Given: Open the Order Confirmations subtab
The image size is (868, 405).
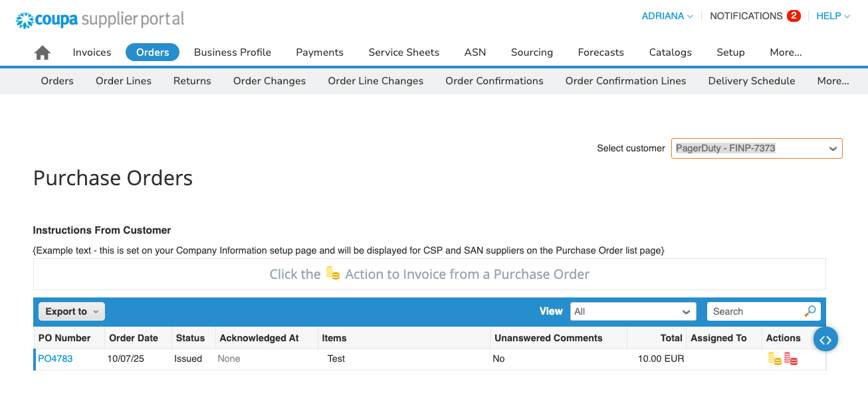Looking at the screenshot, I should tap(494, 80).
